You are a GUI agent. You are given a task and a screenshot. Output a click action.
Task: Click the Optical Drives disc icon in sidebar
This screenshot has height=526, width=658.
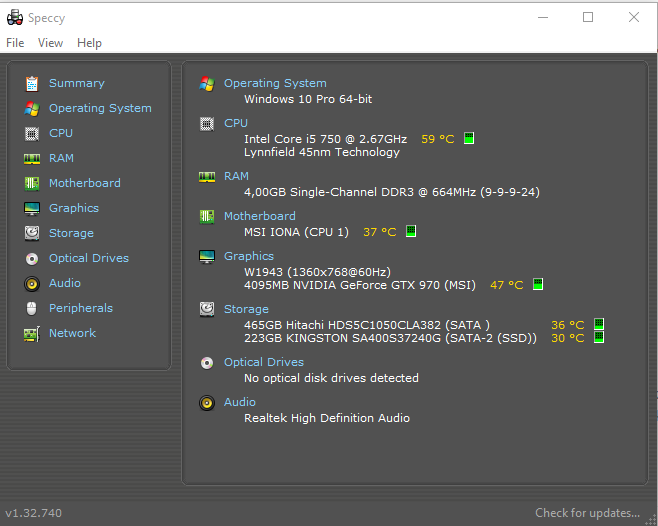[32, 259]
